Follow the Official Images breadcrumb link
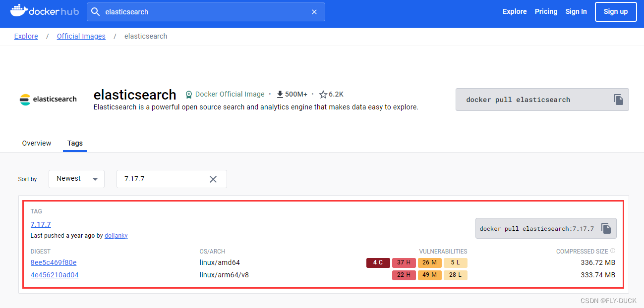This screenshot has width=644, height=308. tap(81, 36)
